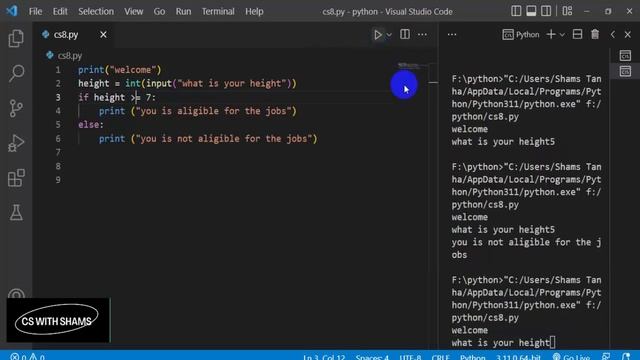640x360 pixels.
Task: Open the Selection menu
Action: point(96,11)
